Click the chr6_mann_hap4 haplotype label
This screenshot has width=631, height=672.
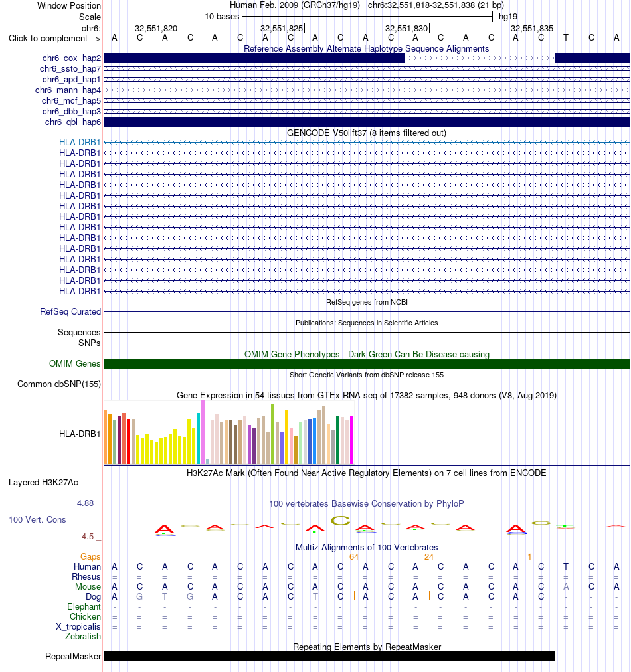68,90
